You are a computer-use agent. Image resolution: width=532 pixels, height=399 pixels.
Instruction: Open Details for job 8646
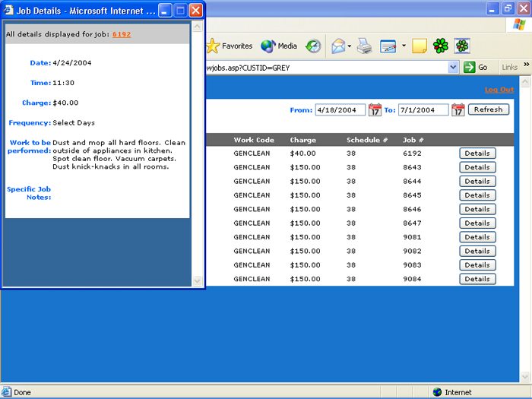477,209
